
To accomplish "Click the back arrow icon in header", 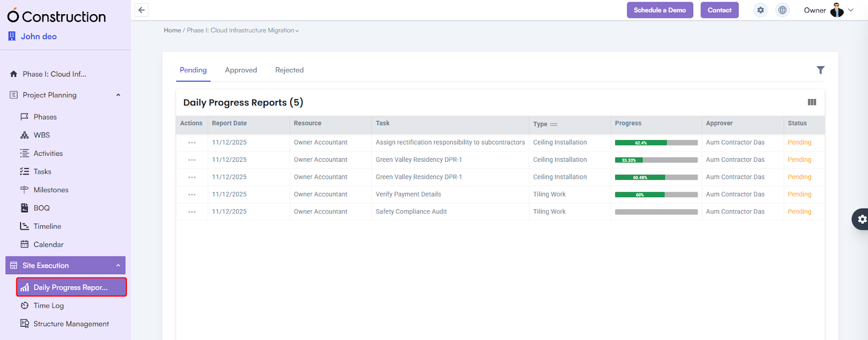I will pos(142,10).
